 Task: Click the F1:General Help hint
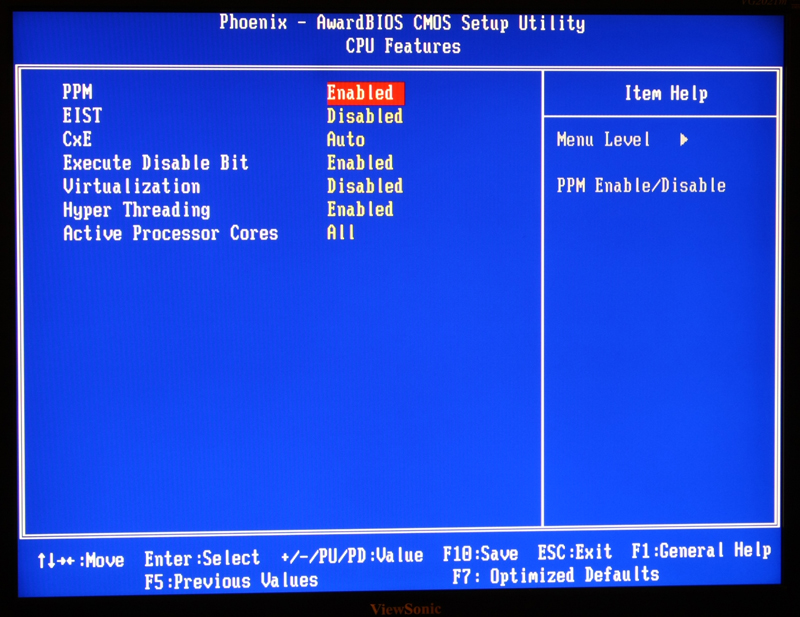tap(702, 550)
